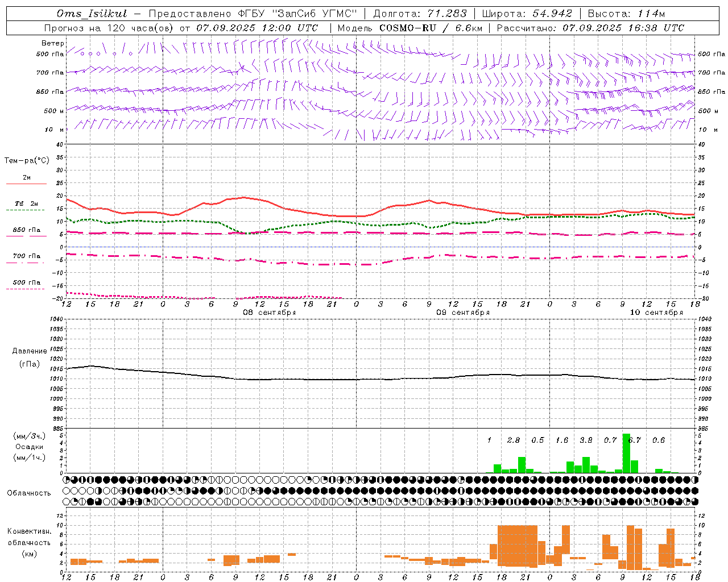Click the Ветер section label
This screenshot has width=728, height=582.
pyautogui.click(x=52, y=43)
